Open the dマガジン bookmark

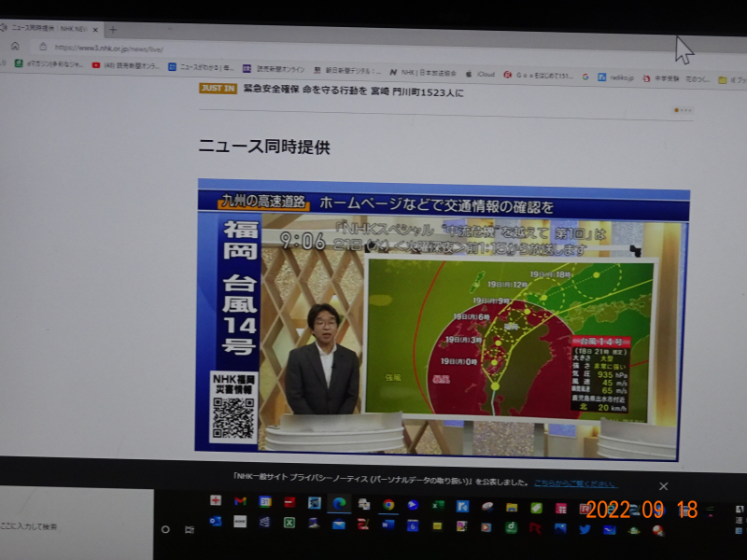coord(49,63)
